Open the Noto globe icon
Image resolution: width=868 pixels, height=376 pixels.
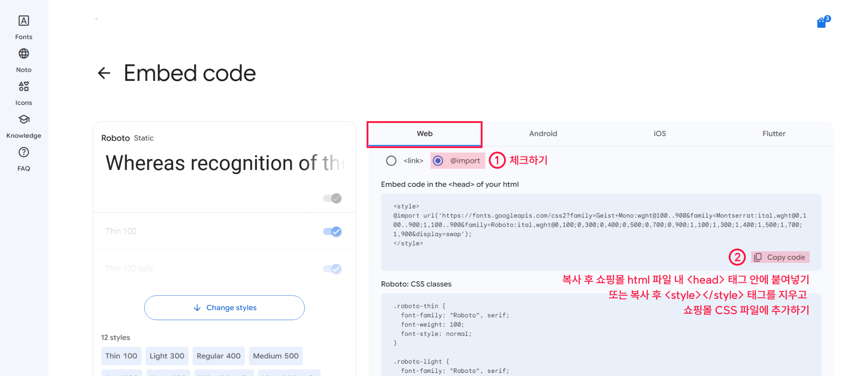click(24, 53)
